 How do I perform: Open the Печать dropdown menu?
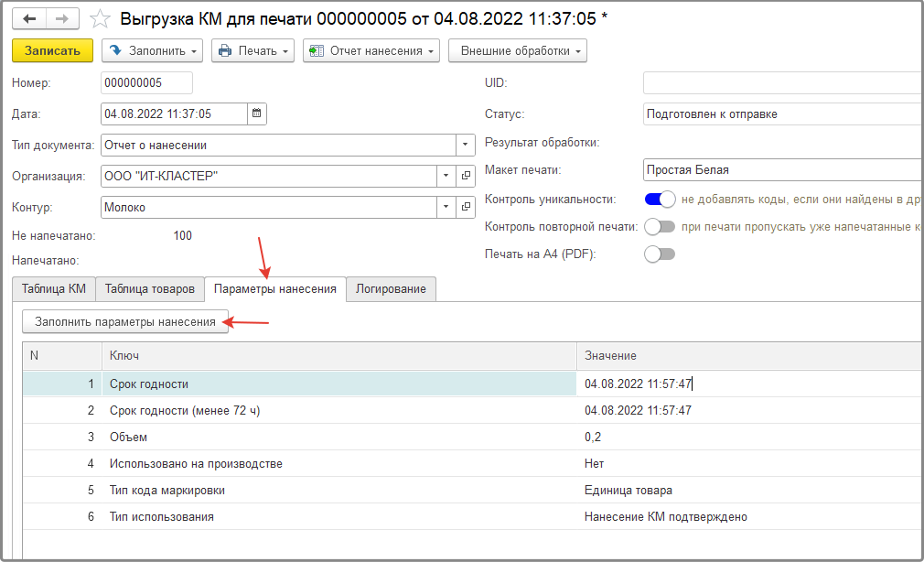pos(252,50)
